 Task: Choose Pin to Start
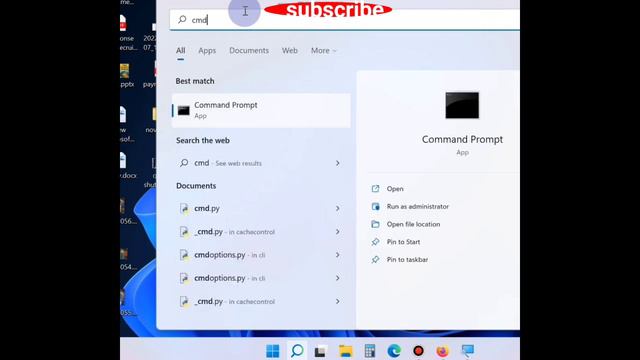point(403,242)
